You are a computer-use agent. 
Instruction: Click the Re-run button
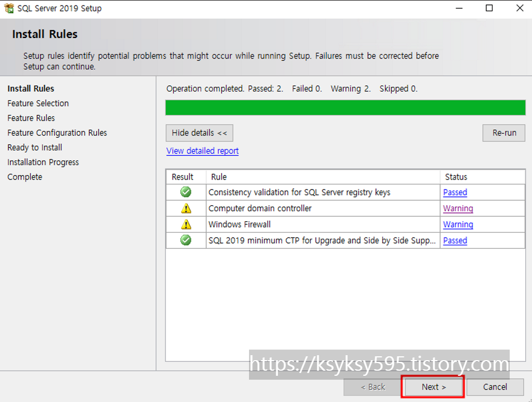coord(504,133)
